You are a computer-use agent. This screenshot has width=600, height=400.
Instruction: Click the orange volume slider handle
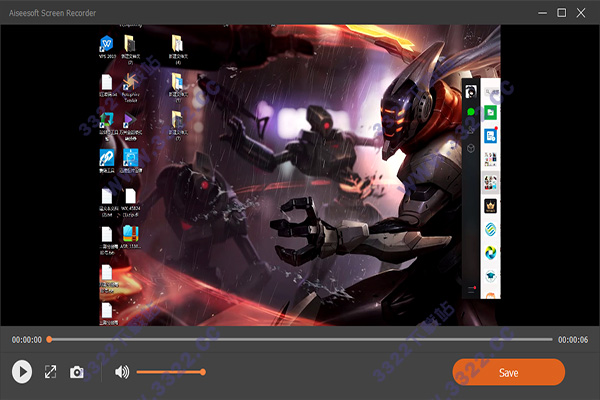203,372
